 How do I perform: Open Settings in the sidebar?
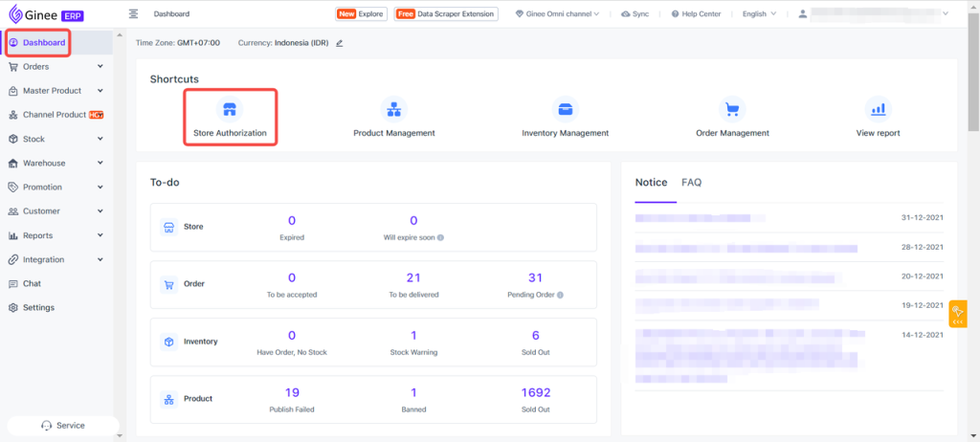pyautogui.click(x=38, y=307)
